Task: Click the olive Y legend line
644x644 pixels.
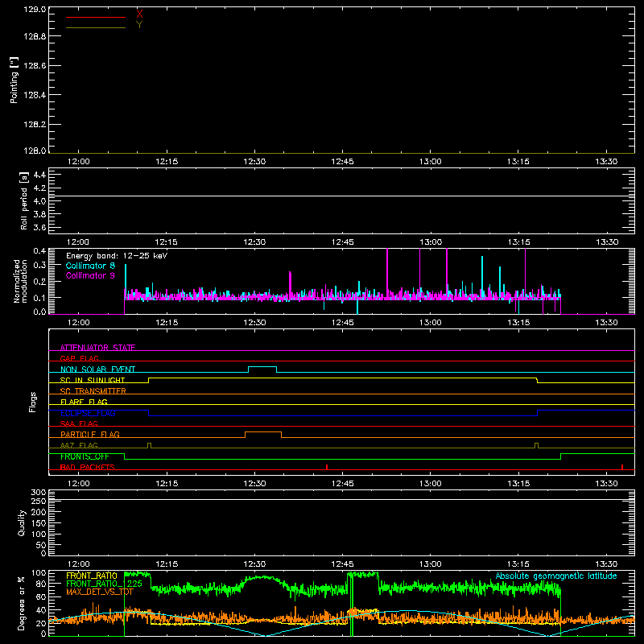Action: [x=96, y=27]
